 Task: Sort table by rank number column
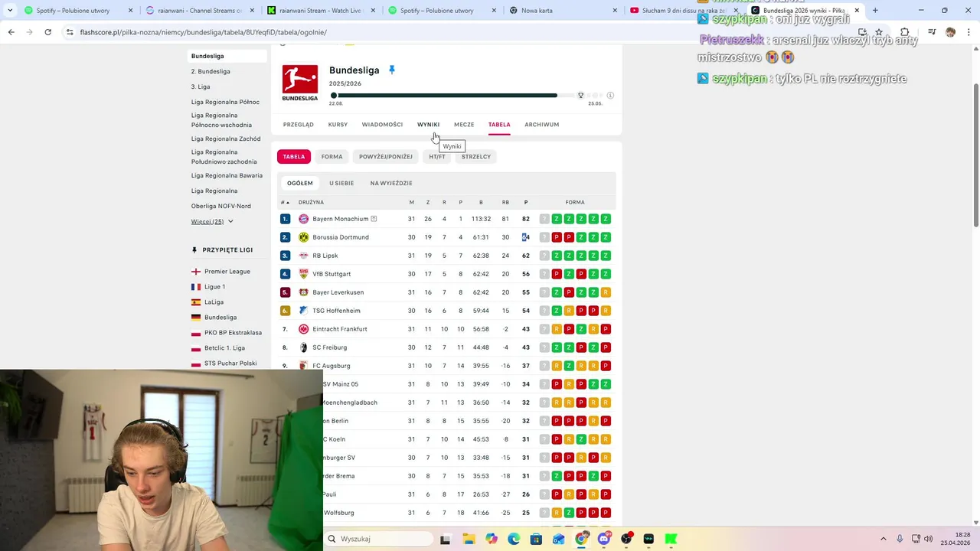point(285,202)
